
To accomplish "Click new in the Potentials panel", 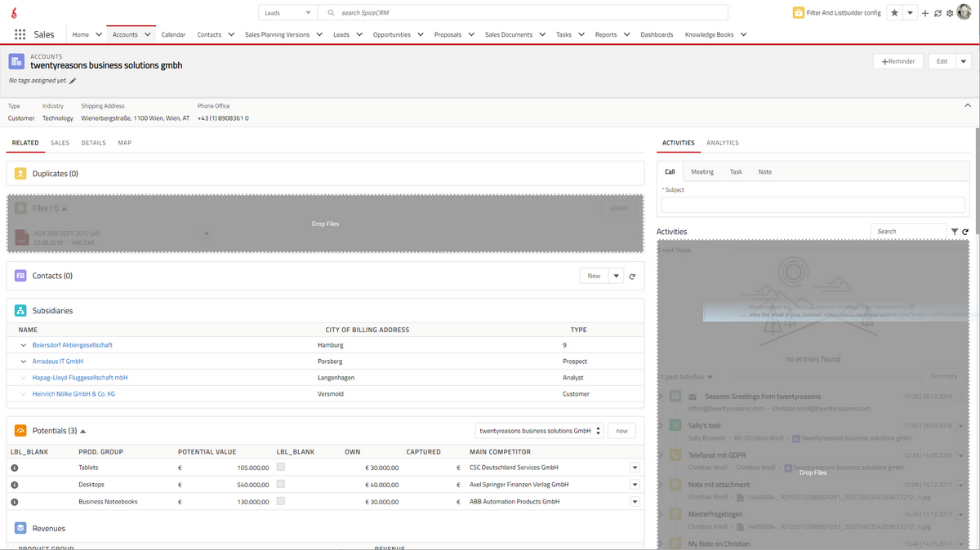I will (621, 431).
